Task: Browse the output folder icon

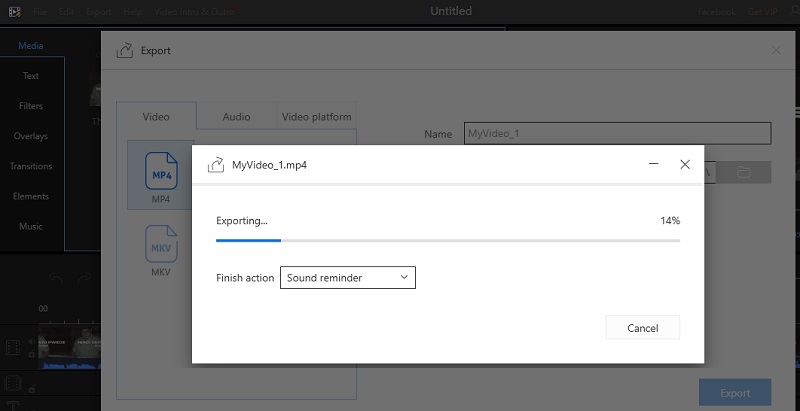Action: pos(744,173)
